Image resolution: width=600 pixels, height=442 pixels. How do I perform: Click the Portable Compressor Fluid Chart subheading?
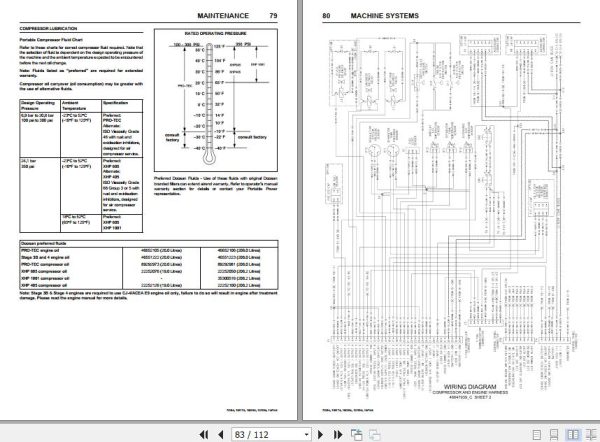point(51,40)
